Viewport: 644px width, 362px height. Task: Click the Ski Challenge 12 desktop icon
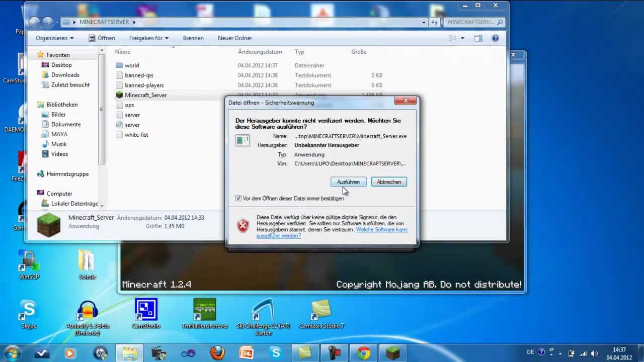point(264,317)
